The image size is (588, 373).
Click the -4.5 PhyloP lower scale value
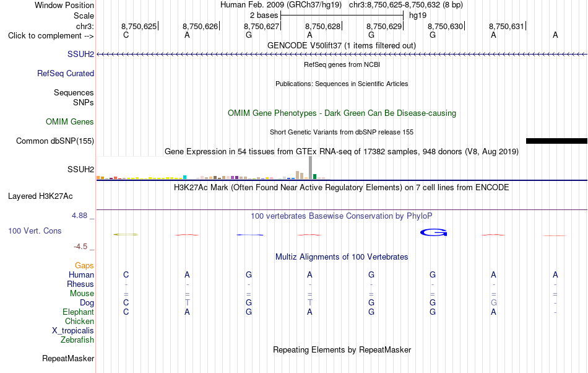(x=80, y=246)
